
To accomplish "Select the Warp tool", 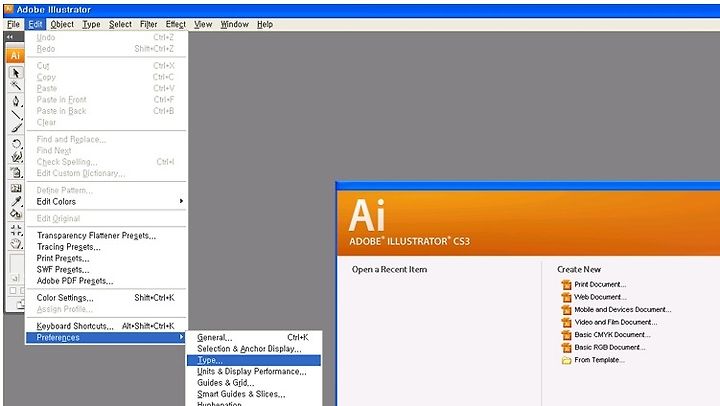I will [x=16, y=157].
